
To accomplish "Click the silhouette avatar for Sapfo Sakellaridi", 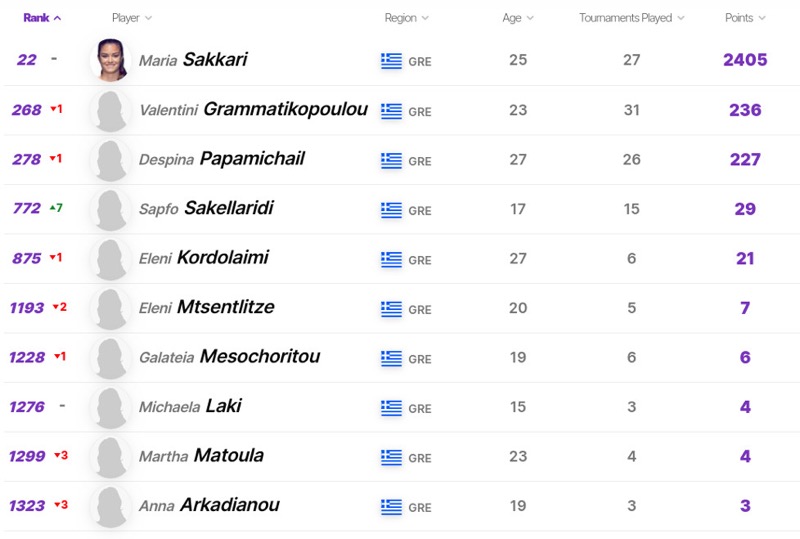I will tap(110, 209).
